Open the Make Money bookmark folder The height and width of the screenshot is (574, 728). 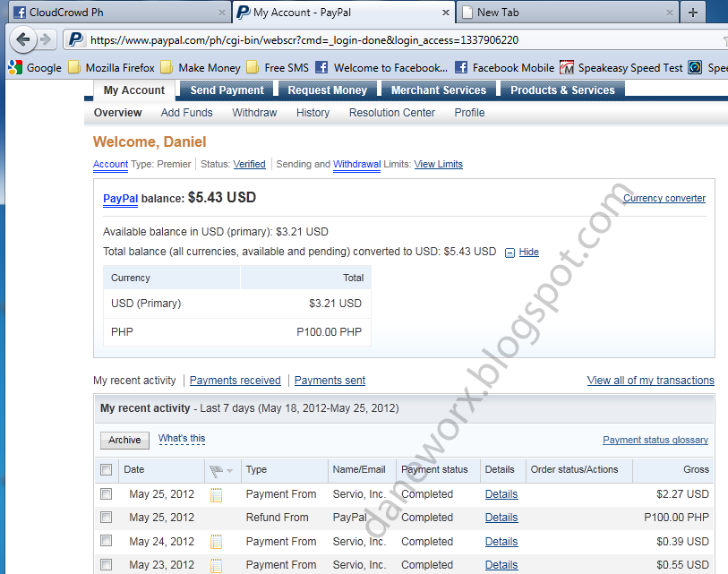click(201, 68)
